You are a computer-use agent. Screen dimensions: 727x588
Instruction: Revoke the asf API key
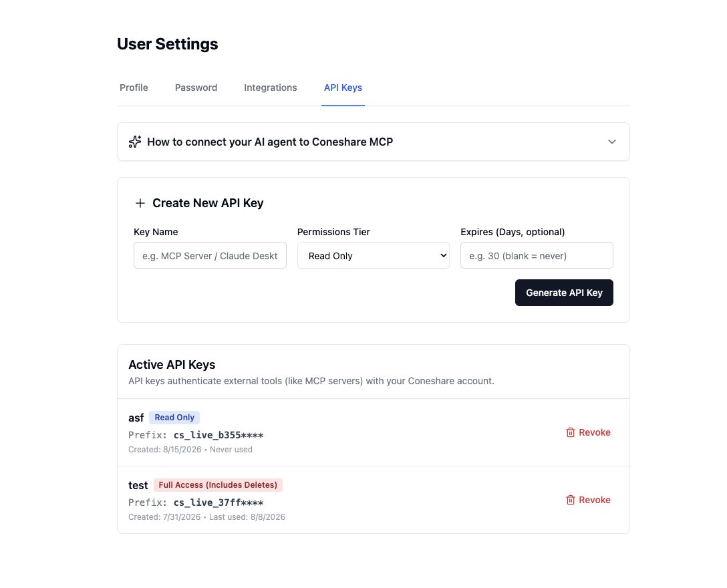point(589,432)
